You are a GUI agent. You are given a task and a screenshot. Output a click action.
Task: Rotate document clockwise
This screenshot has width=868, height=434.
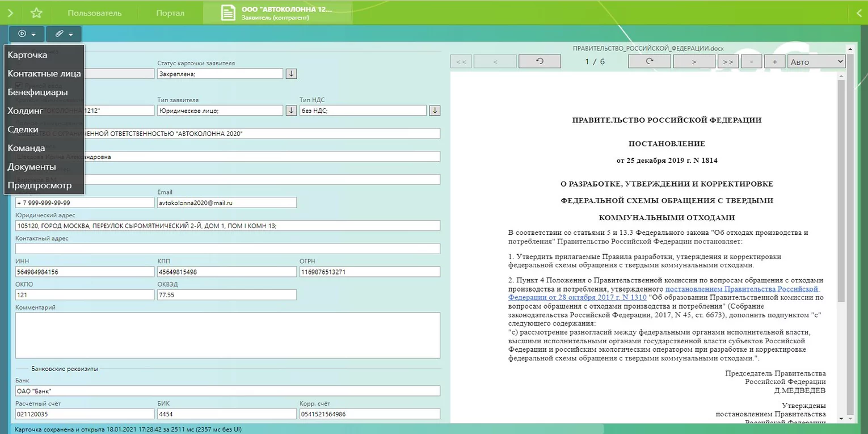[650, 61]
